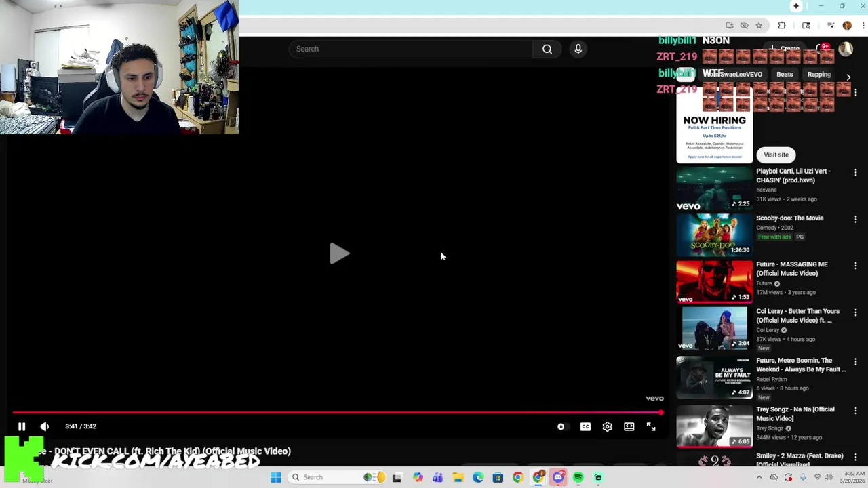Image resolution: width=868 pixels, height=488 pixels.
Task: Click the Visit site ad button
Action: [776, 155]
